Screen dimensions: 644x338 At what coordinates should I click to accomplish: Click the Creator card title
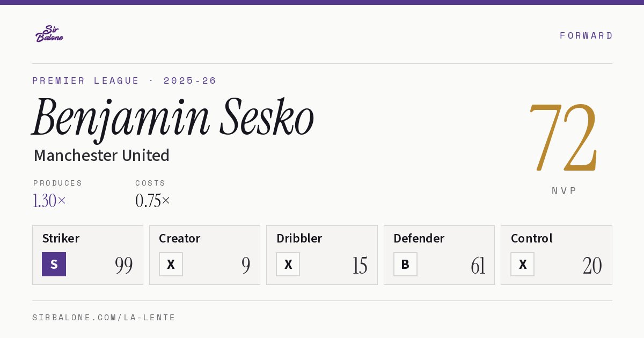coord(180,238)
